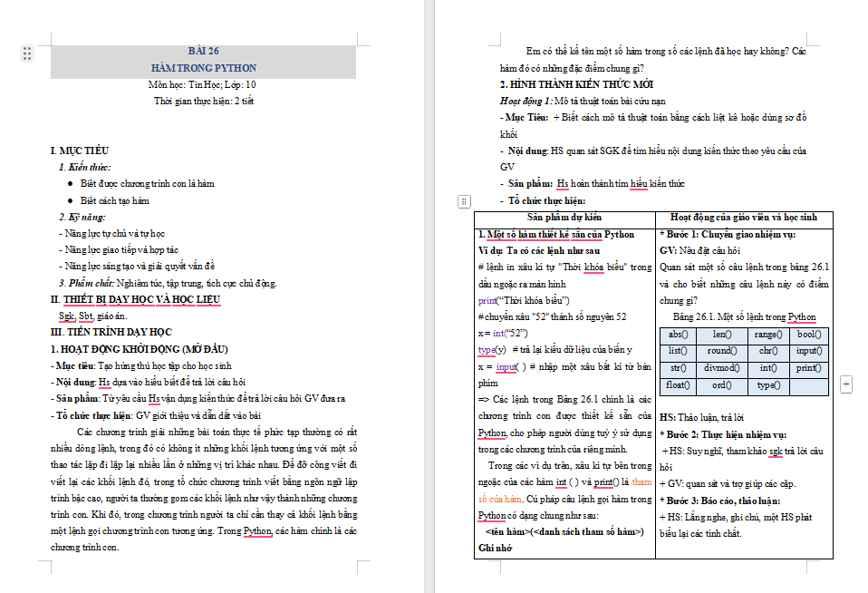Click the heading '1. HOẠT ĐỘNG KHỞI ĐỘNG (MỞ ĐẦU)'

click(x=139, y=349)
